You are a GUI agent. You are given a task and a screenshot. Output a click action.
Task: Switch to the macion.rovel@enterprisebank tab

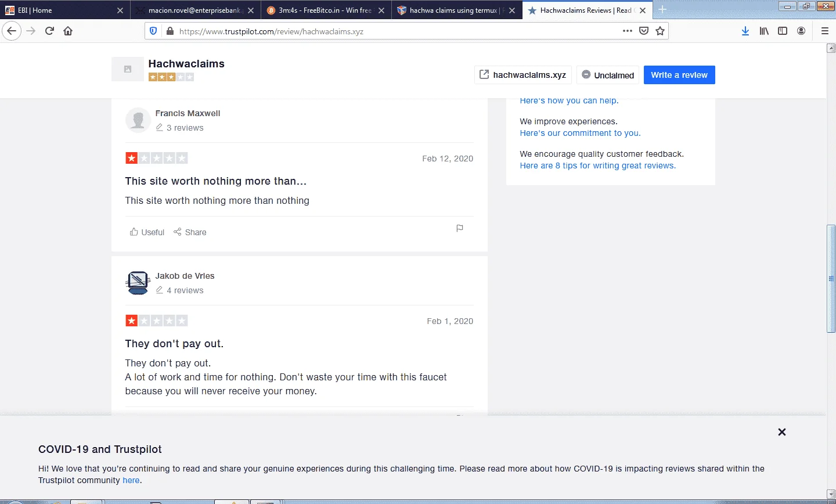(x=196, y=10)
